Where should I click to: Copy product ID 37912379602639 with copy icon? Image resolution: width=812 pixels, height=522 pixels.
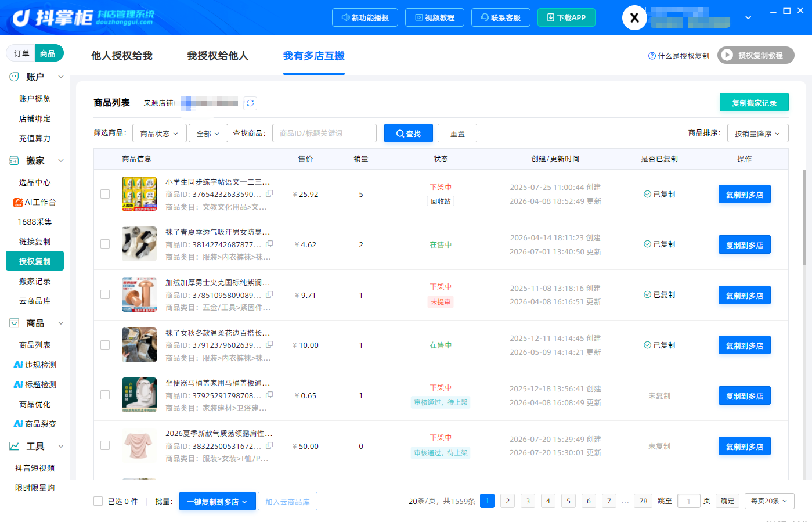(x=269, y=345)
